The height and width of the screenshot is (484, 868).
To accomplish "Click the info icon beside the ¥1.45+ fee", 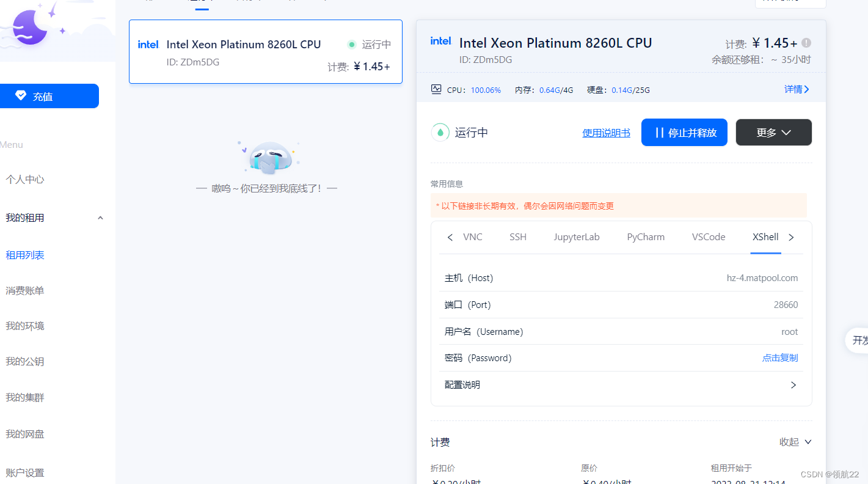I will (806, 43).
